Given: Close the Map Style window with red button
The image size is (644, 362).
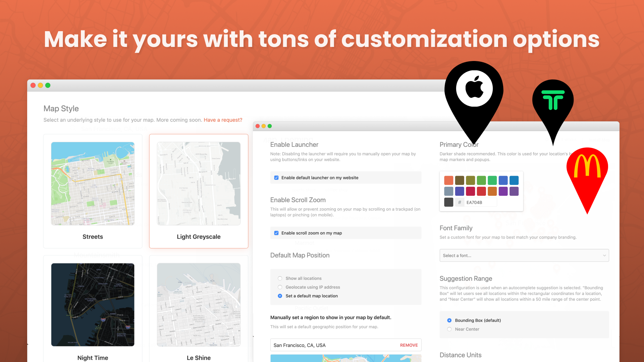Looking at the screenshot, I should (x=33, y=85).
